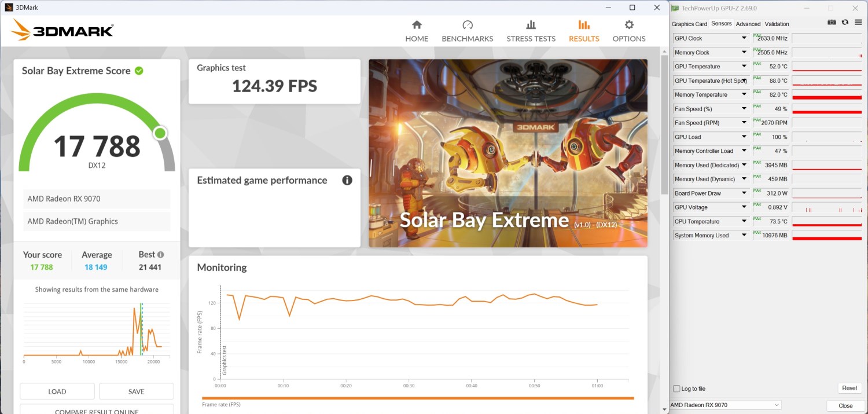Open STRESS TESTS in 3DMark
The image size is (868, 414).
pyautogui.click(x=531, y=31)
